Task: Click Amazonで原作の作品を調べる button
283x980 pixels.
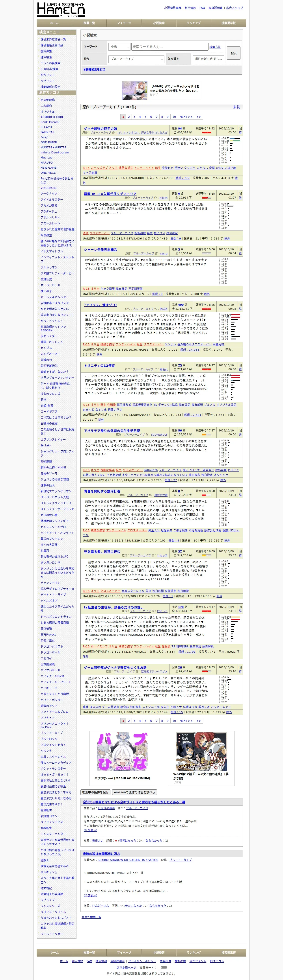Action: [134, 792]
